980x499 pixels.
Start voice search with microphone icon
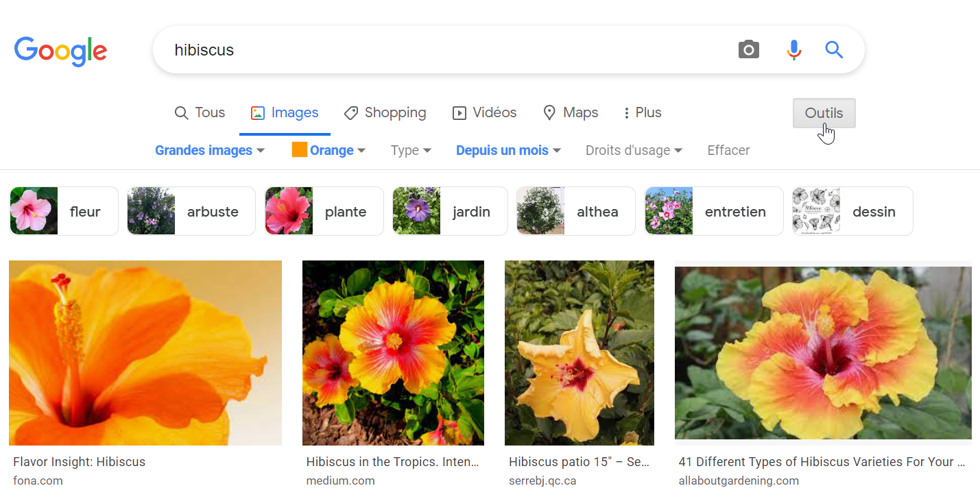[x=793, y=49]
